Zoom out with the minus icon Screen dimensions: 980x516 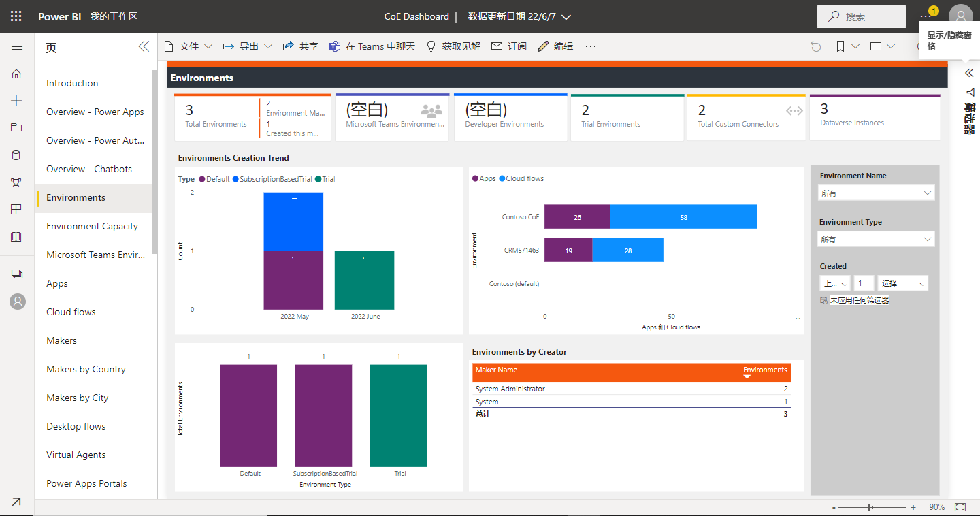(x=834, y=508)
